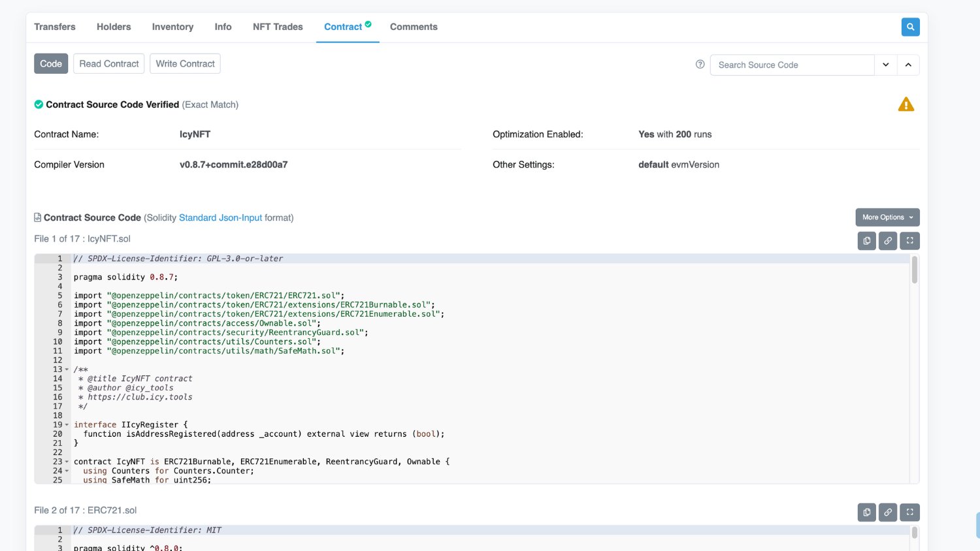Open the Read Contract section
The height and width of the screenshot is (551, 980).
[x=109, y=63]
